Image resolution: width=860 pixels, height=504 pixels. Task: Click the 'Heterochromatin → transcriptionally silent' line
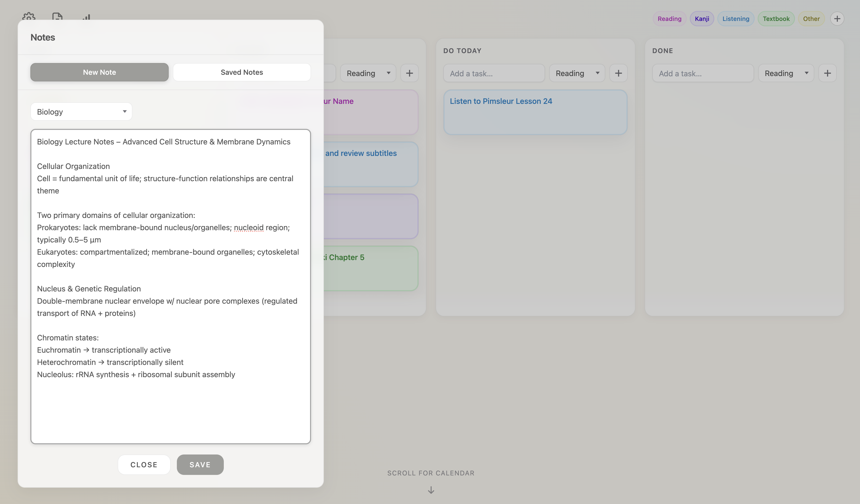point(110,362)
